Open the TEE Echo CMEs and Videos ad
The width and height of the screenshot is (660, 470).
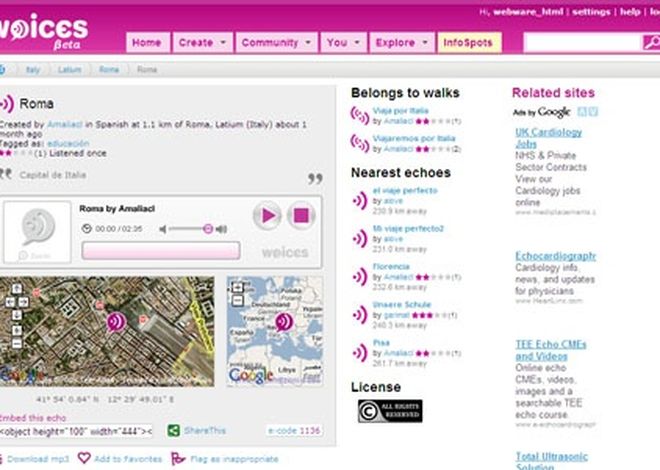(x=551, y=350)
